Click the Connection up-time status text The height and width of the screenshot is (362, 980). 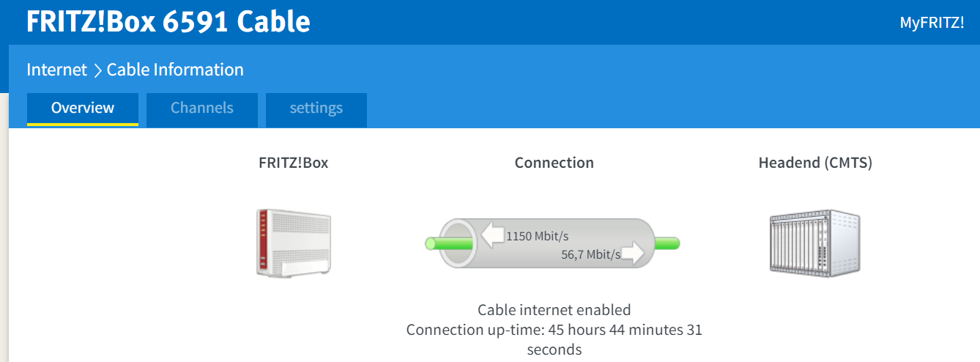pyautogui.click(x=554, y=330)
